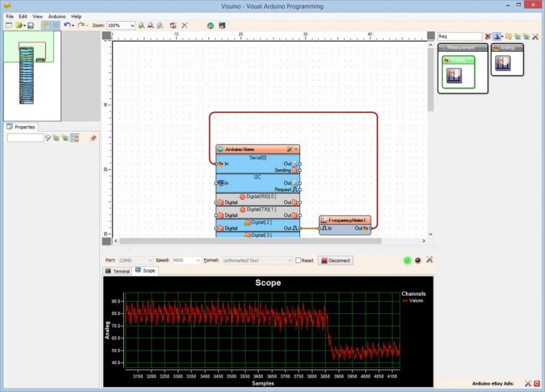The height and width of the screenshot is (392, 545).
Task: Click the Undo arrow in toolbar
Action: (66, 26)
